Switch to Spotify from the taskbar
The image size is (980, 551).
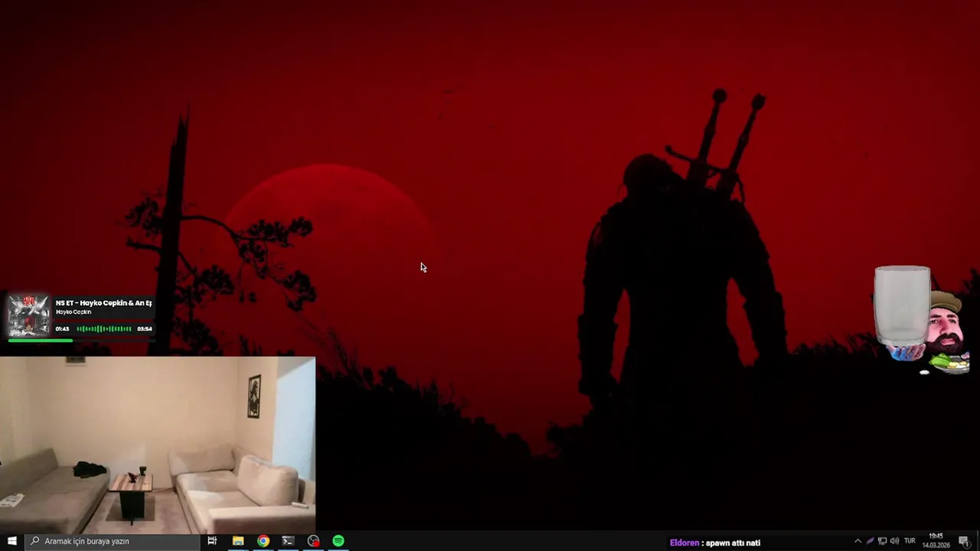coord(338,541)
